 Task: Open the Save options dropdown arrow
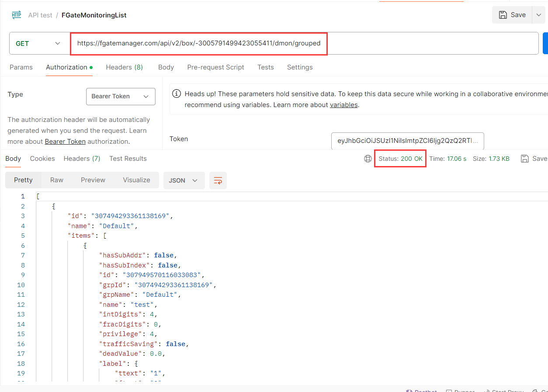click(x=538, y=15)
